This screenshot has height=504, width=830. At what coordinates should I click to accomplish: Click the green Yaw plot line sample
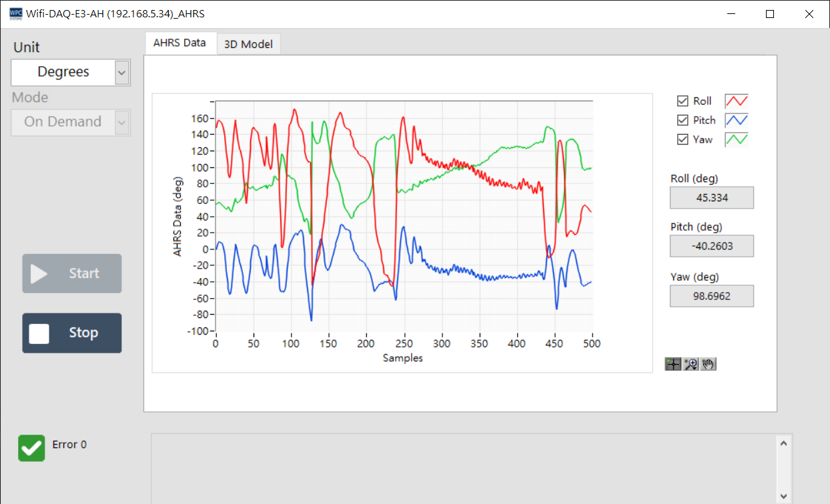(737, 139)
